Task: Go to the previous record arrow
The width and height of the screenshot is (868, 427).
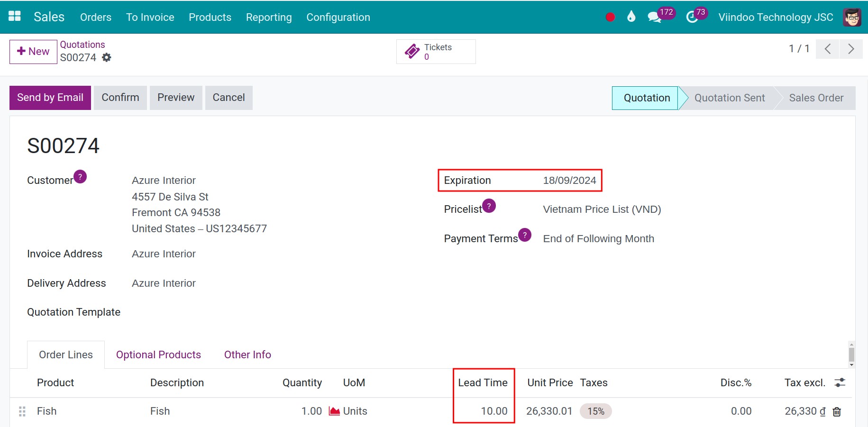Action: click(x=828, y=49)
